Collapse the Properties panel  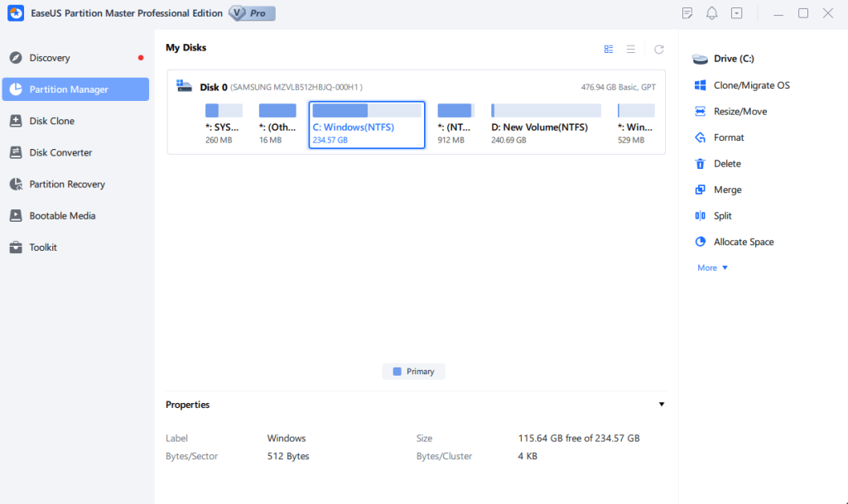coord(661,404)
